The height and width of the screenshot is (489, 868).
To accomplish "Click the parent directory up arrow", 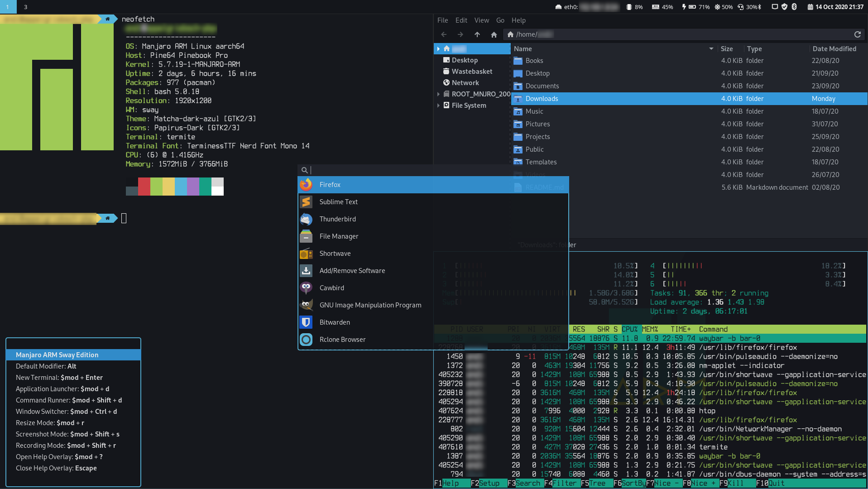I will click(477, 34).
